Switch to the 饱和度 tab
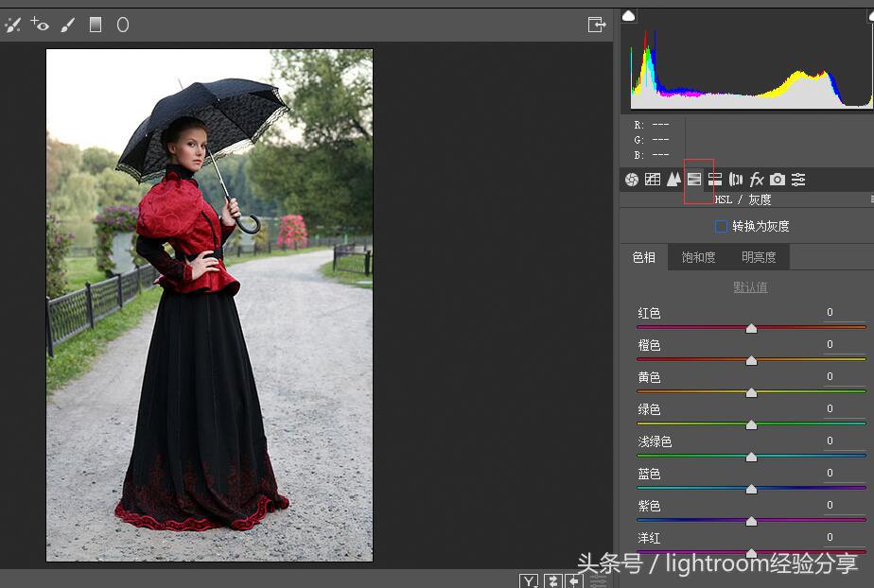The width and height of the screenshot is (874, 588). (x=700, y=256)
